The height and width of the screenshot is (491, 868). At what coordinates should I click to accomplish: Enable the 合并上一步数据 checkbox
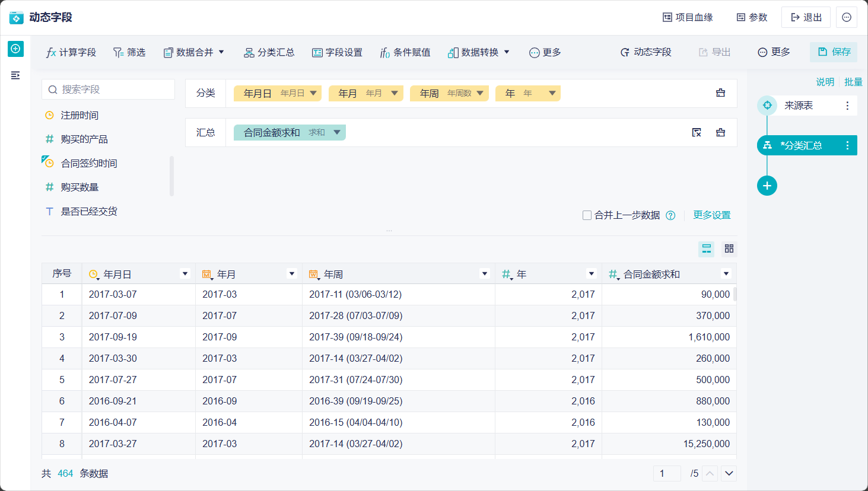click(x=587, y=215)
